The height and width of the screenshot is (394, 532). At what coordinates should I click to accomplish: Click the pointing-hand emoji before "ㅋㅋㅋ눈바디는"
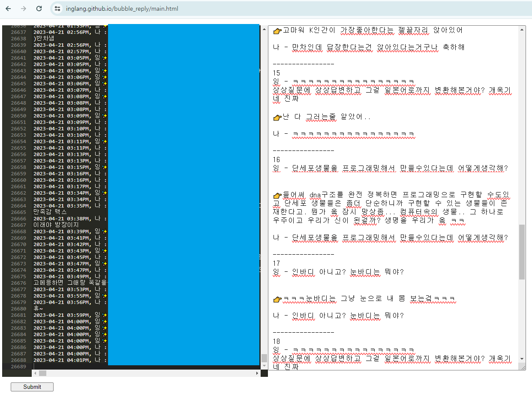[277, 298]
